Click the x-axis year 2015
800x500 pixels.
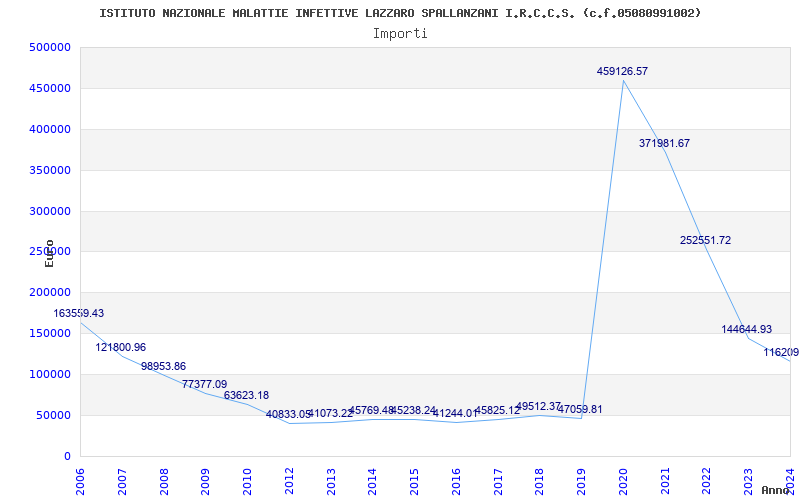point(415,482)
